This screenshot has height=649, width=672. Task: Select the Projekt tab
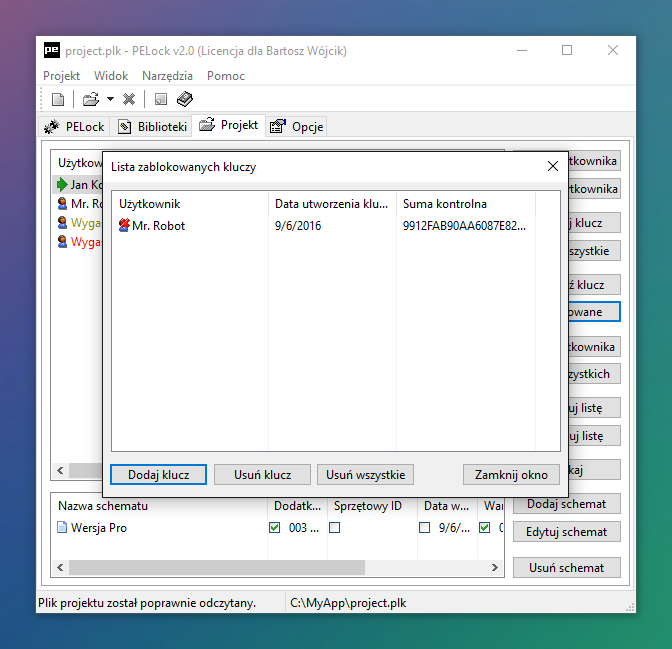pyautogui.click(x=229, y=125)
